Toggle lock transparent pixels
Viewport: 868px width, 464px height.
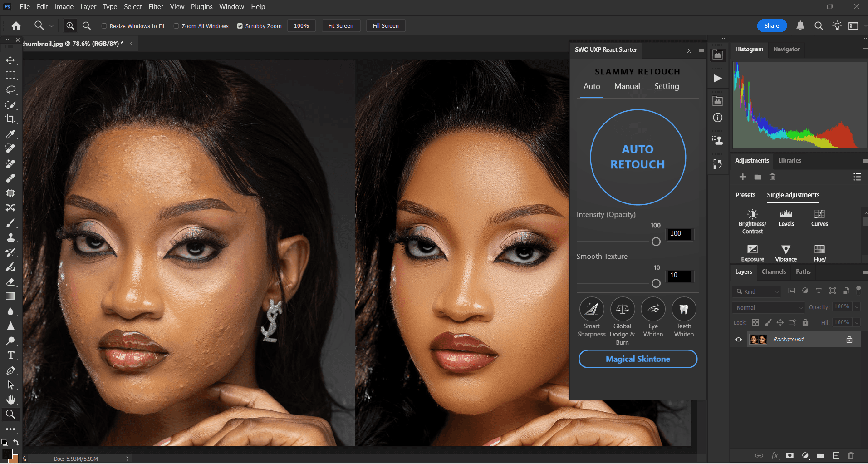pyautogui.click(x=755, y=322)
